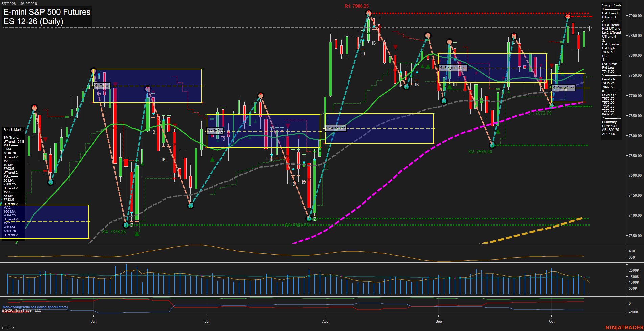
Task: Select the S4: 7376.25 support label
Action: click(x=114, y=232)
